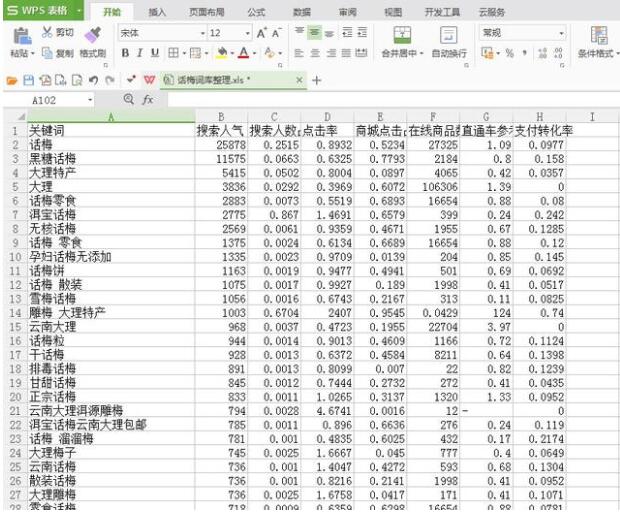The height and width of the screenshot is (517, 620).
Task: Open font color dropdown arrow
Action: 254,53
